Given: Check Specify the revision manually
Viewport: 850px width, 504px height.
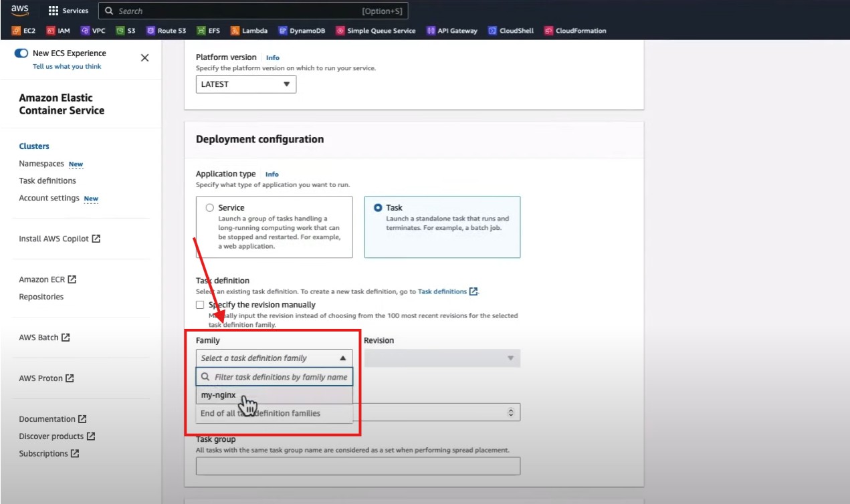Looking at the screenshot, I should (x=200, y=305).
